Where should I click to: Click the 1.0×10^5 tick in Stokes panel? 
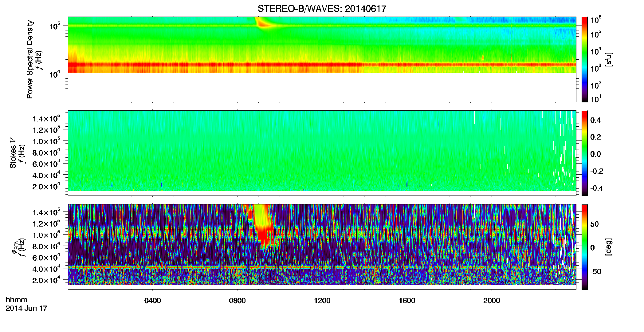point(46,141)
